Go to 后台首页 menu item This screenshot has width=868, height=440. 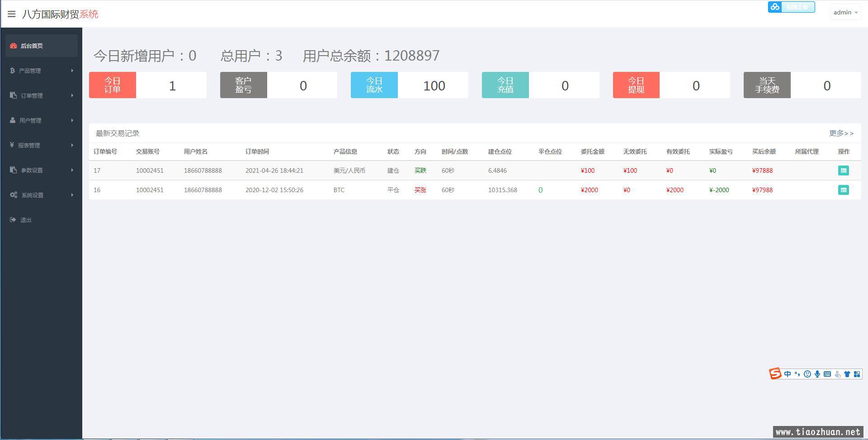point(42,46)
